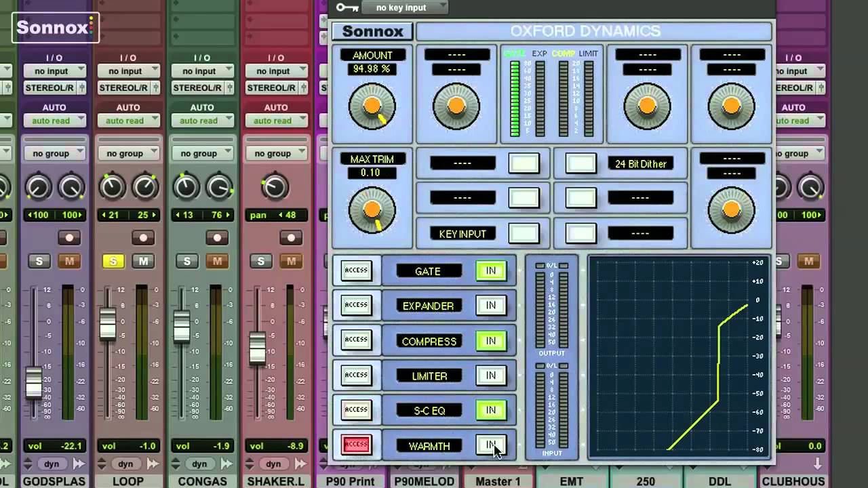Toggle the COMPRESS IN button
The width and height of the screenshot is (868, 488).
point(490,341)
